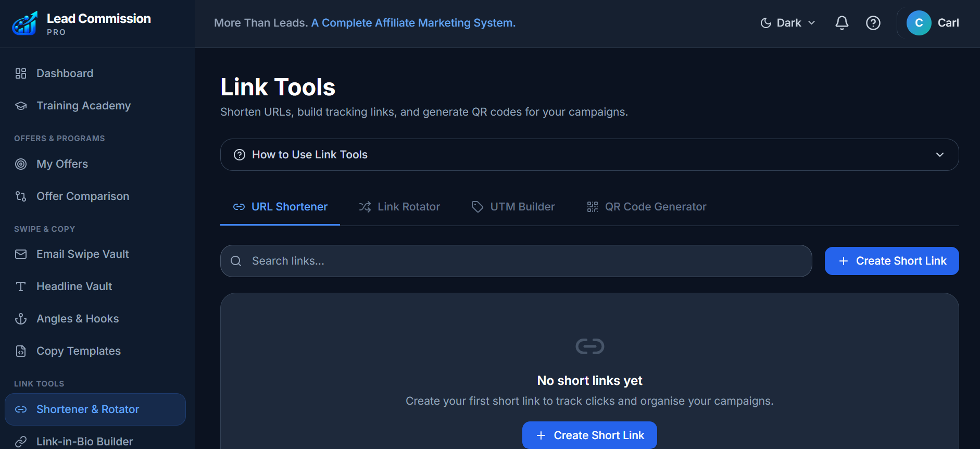
Task: Open the help question mark icon
Action: 873,23
